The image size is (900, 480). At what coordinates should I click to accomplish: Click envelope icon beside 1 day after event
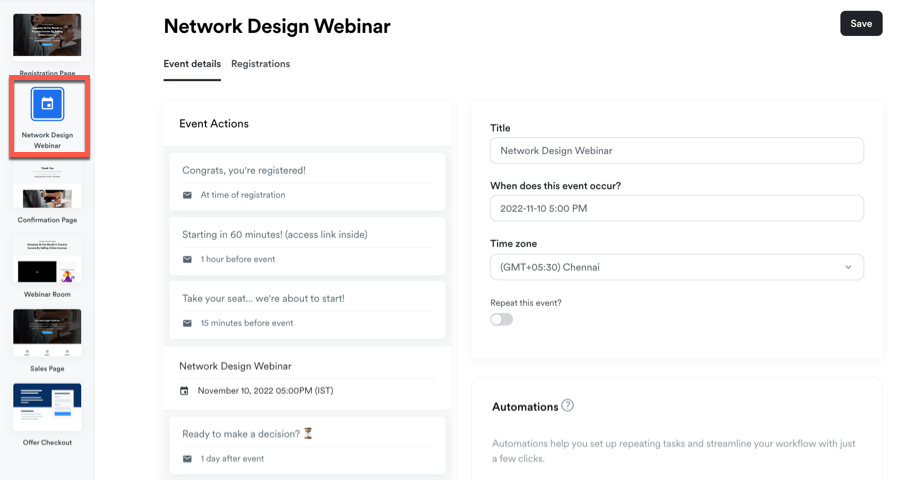[187, 459]
